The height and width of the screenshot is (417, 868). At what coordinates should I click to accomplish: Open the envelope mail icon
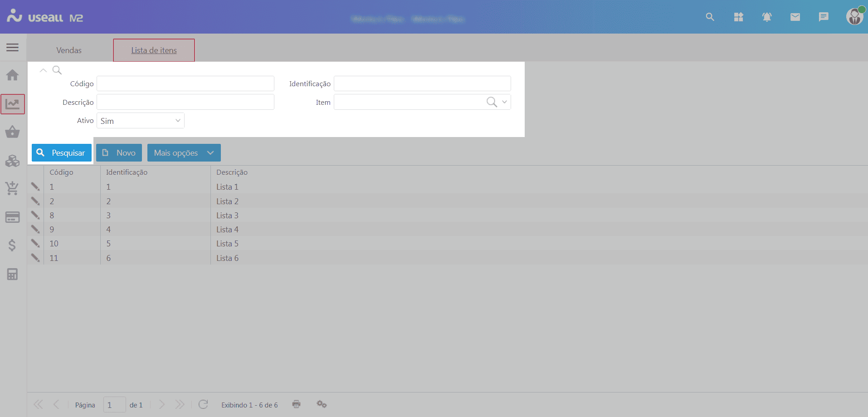point(795,17)
